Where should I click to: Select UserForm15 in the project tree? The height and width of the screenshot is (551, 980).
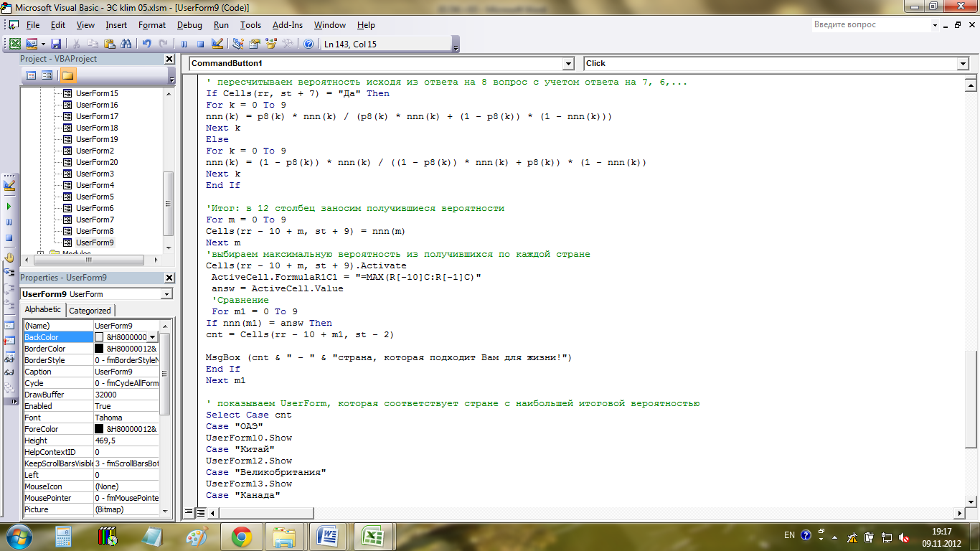click(97, 93)
